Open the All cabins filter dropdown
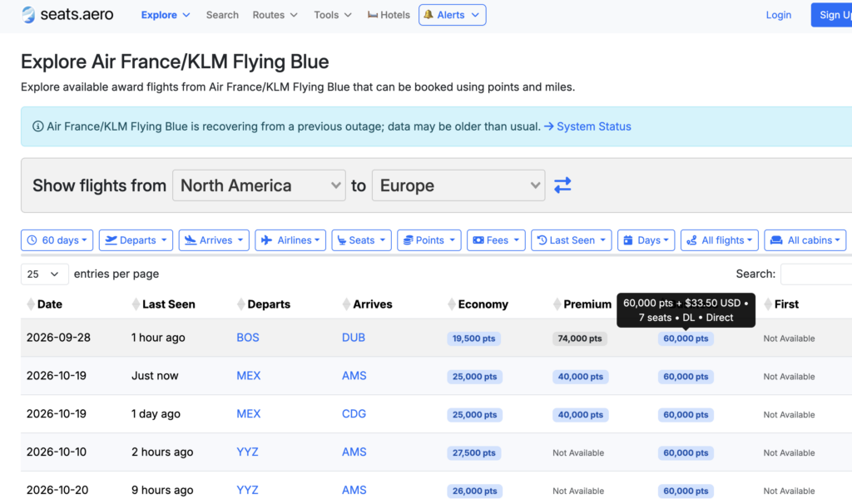 coord(805,240)
